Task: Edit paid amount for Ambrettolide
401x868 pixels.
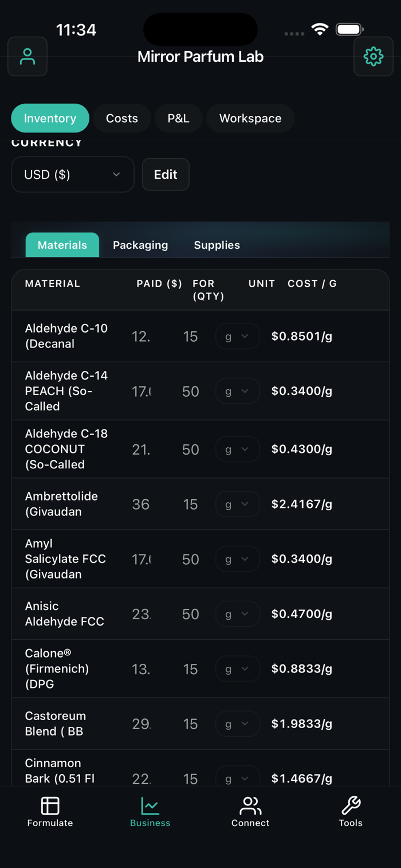Action: click(x=141, y=504)
